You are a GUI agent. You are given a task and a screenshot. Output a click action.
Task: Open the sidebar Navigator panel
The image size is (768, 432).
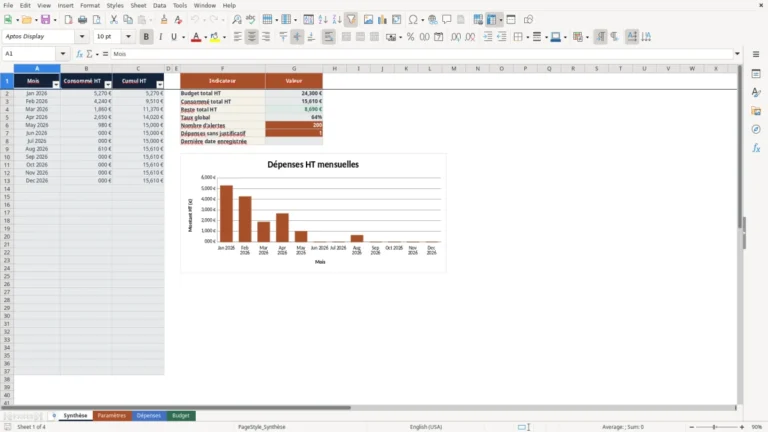point(756,129)
